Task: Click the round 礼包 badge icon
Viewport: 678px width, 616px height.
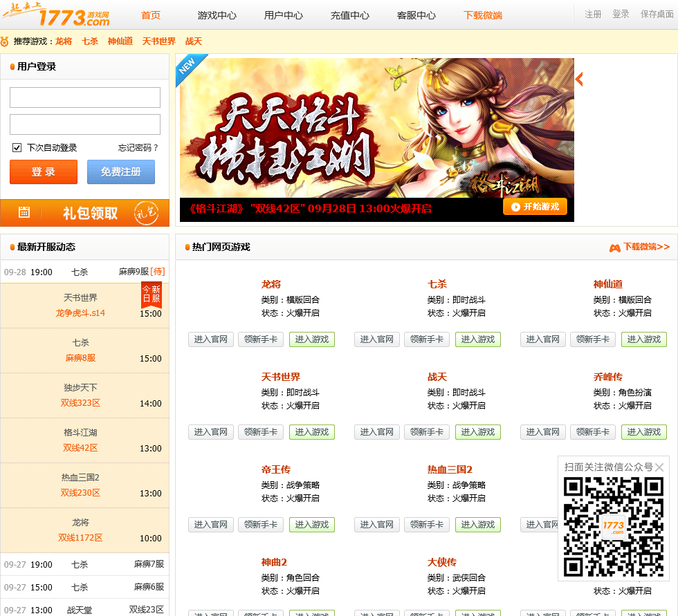Action: [146, 213]
